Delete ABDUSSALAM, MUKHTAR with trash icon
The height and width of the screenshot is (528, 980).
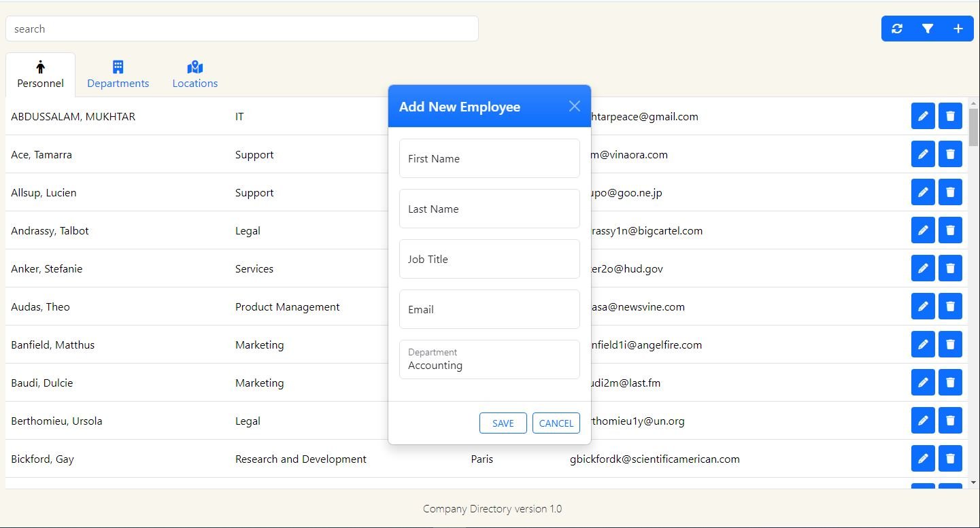pyautogui.click(x=950, y=117)
